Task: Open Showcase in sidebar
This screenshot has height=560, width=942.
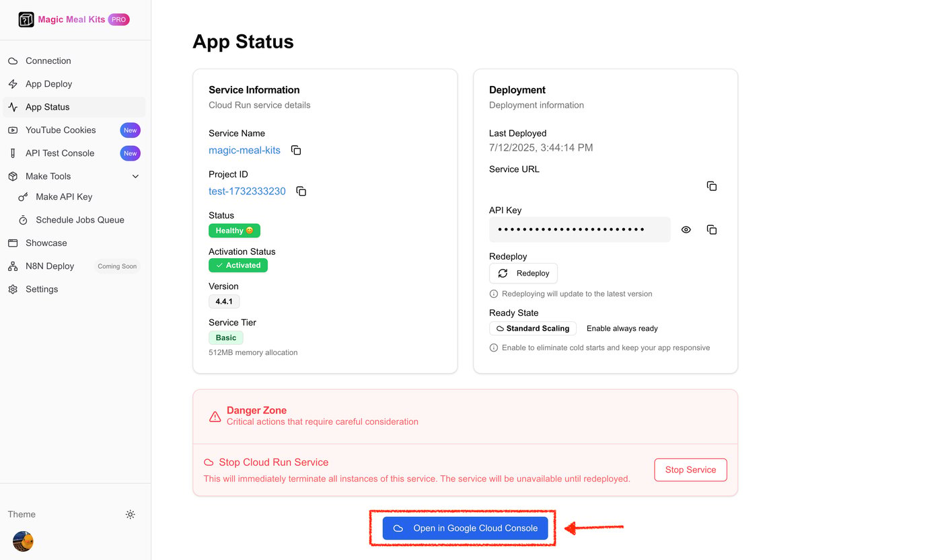Action: [74, 243]
